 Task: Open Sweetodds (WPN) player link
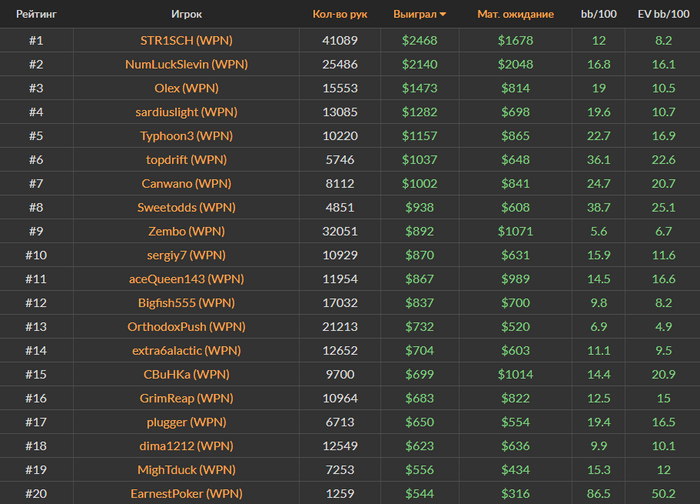pos(186,207)
